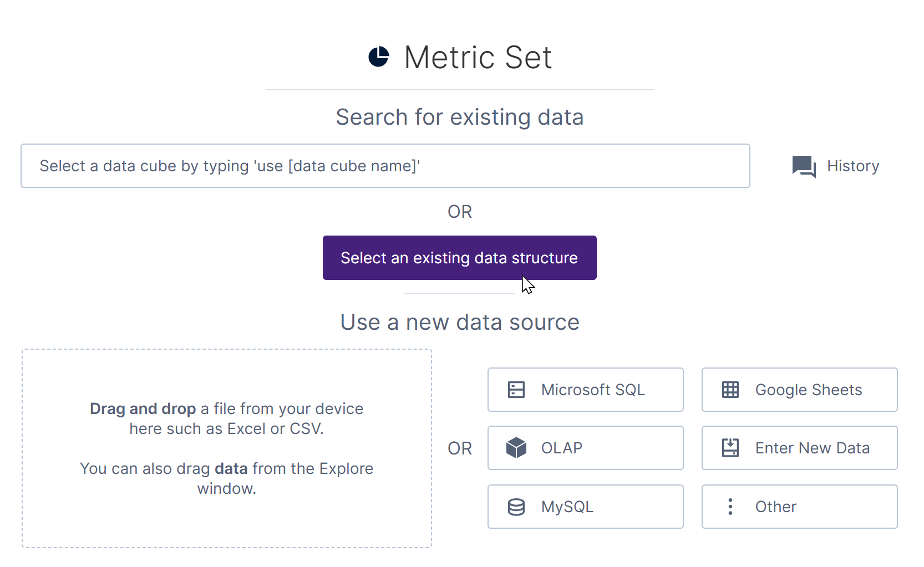Click the Metric Set pie chart icon
The height and width of the screenshot is (567, 924).
click(379, 57)
